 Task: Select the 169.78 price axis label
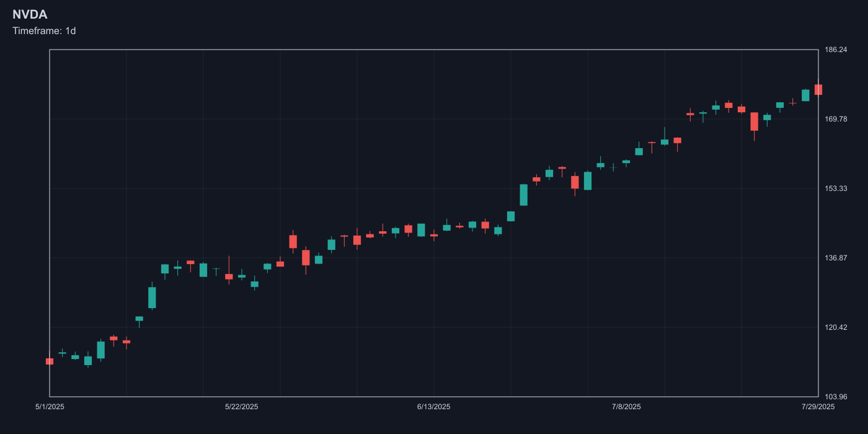836,119
